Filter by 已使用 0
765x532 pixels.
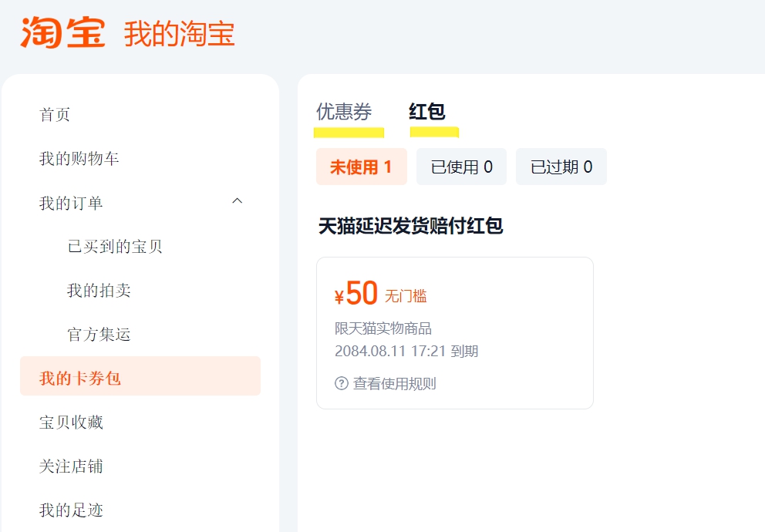(x=461, y=167)
